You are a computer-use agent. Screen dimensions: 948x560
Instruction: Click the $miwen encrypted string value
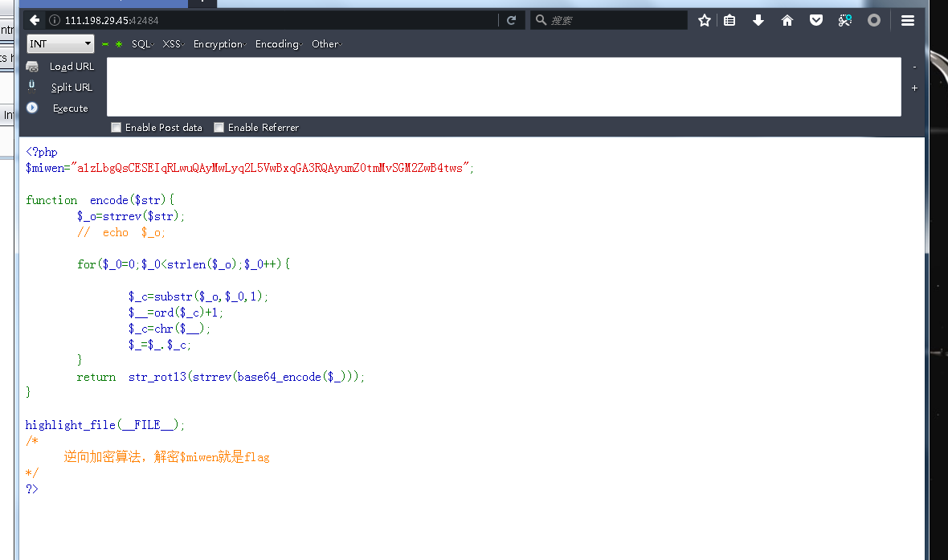click(270, 168)
